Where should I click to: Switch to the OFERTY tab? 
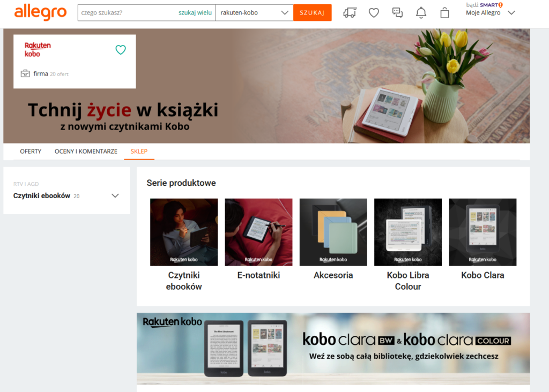click(x=31, y=152)
